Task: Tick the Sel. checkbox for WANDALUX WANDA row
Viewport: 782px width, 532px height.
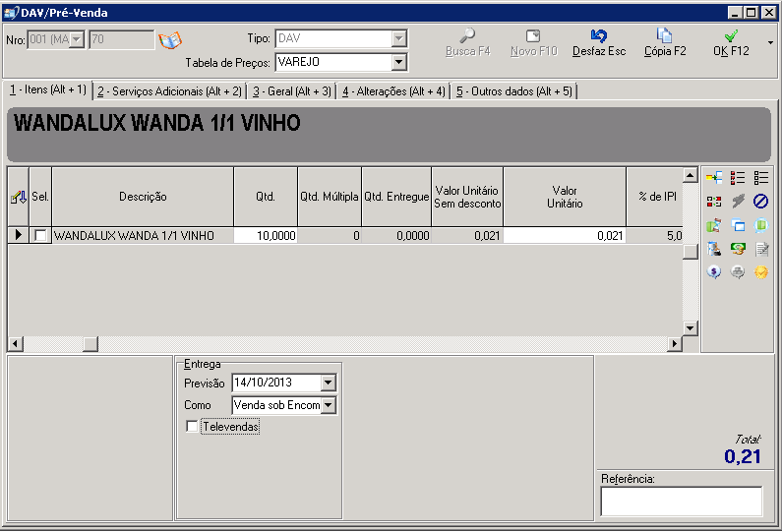Action: tap(40, 235)
